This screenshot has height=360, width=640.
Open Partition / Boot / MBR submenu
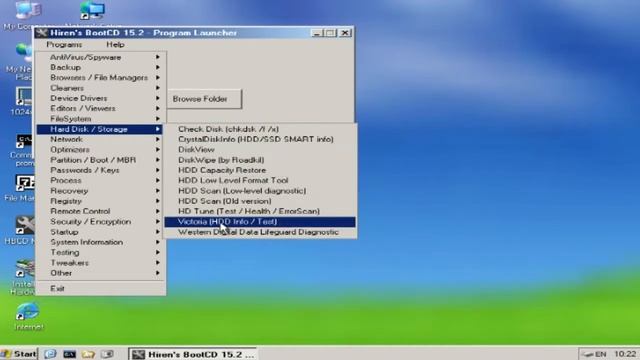(x=101, y=160)
